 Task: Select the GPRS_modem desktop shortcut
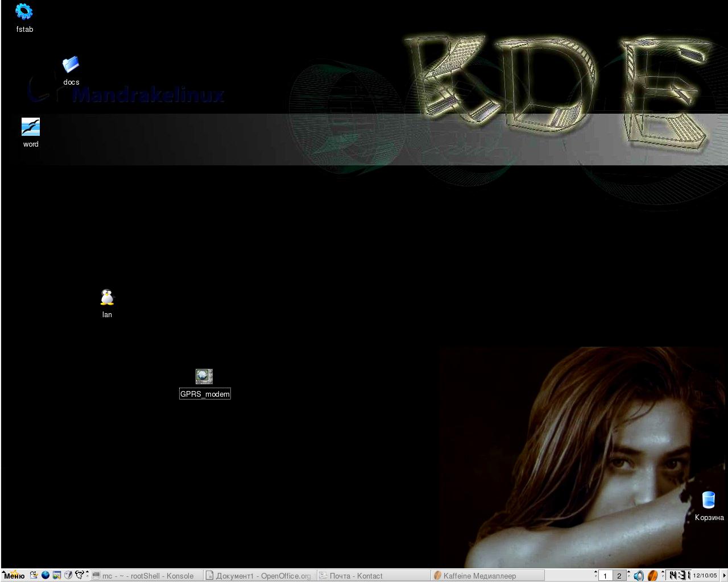pos(204,377)
